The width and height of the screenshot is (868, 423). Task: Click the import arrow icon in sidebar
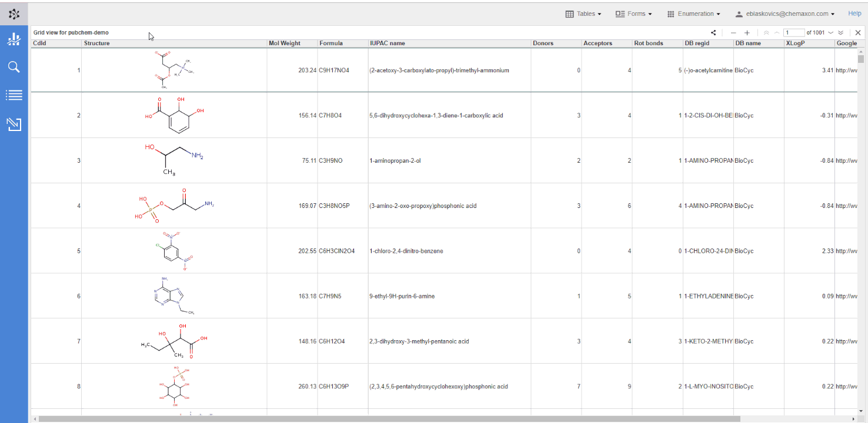click(14, 124)
